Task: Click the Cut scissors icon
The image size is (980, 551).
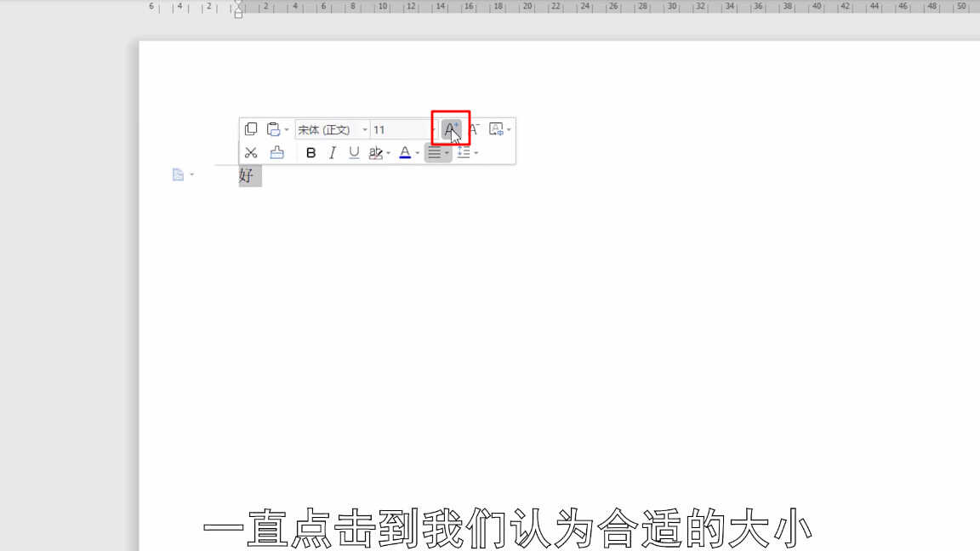Action: click(251, 152)
